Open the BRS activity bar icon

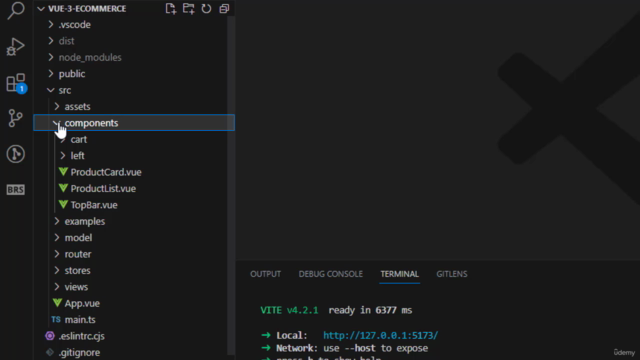pos(16,190)
